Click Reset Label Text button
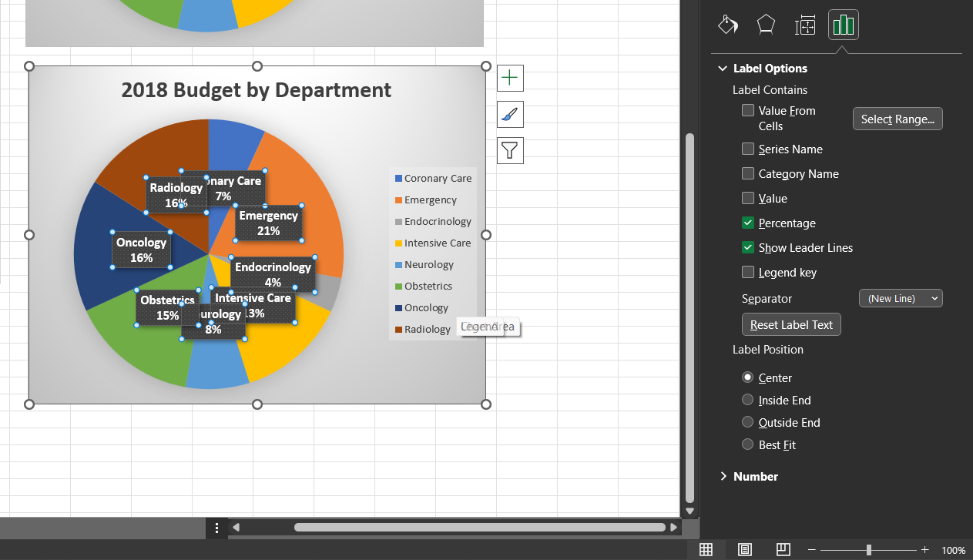Viewport: 973px width, 560px height. pos(791,324)
